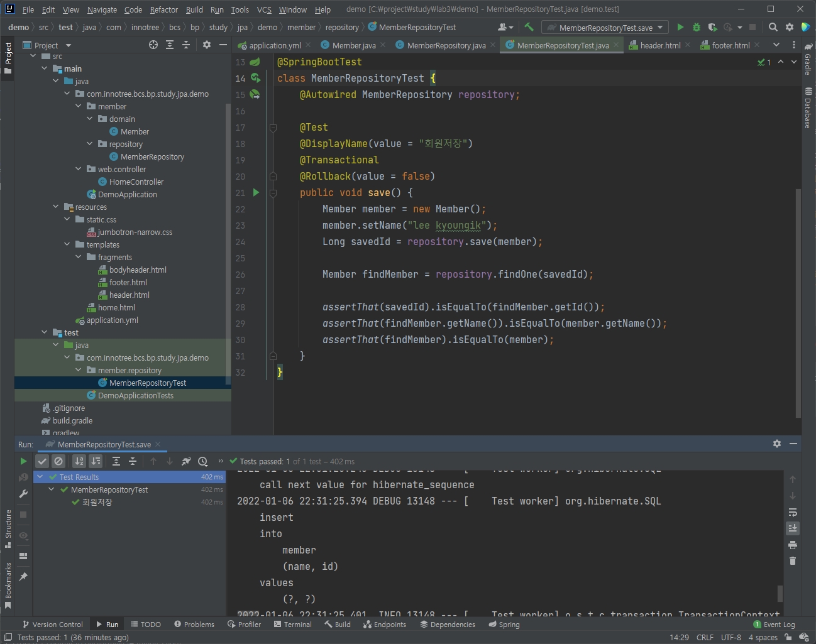This screenshot has width=816, height=644.
Task: Run with Coverage from the main toolbar
Action: (x=712, y=27)
